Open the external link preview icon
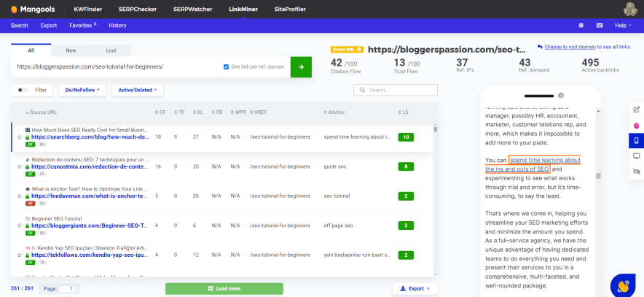The height and width of the screenshot is (297, 644). click(637, 109)
